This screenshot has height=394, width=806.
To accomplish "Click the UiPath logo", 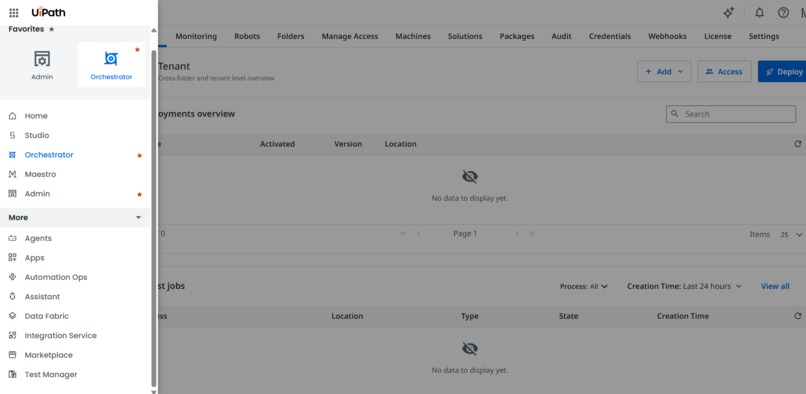I will (x=48, y=12).
